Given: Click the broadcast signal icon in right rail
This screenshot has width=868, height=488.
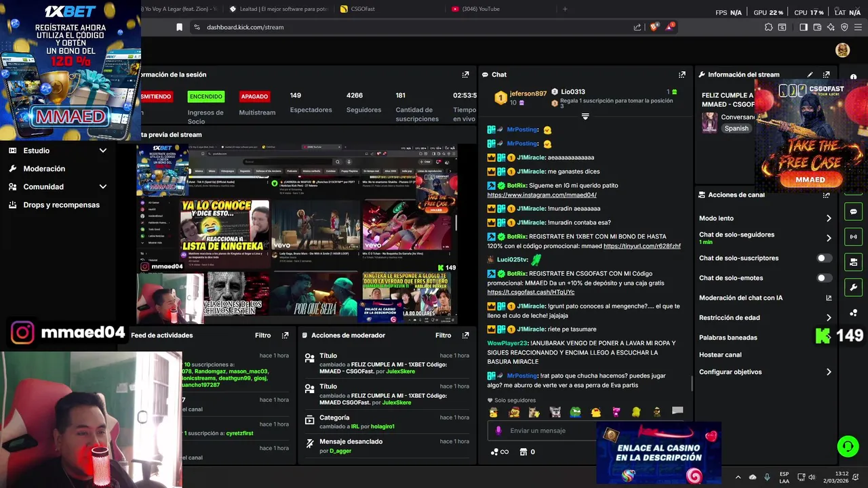Looking at the screenshot, I should pyautogui.click(x=853, y=237).
